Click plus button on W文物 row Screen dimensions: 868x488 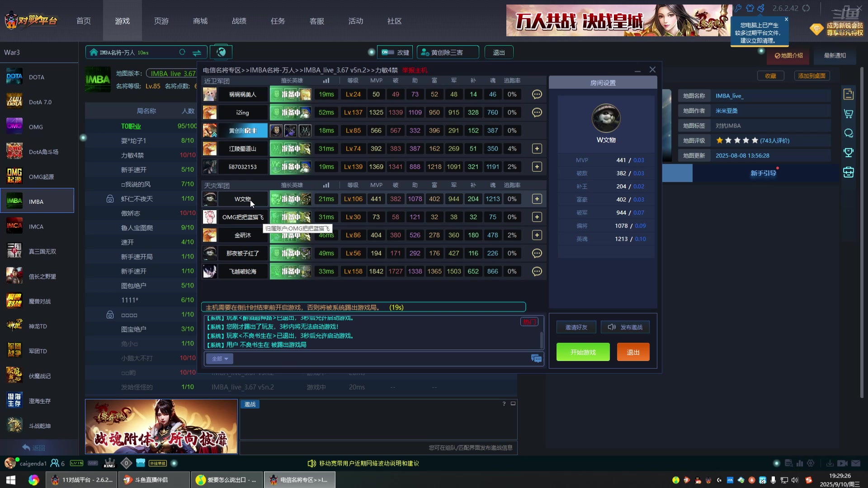click(537, 199)
